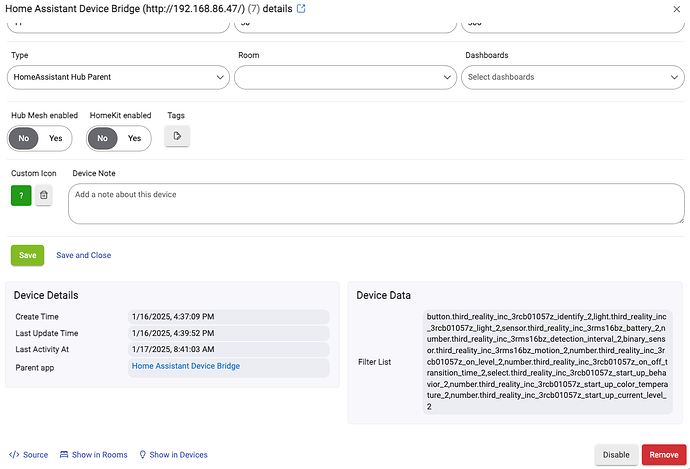
Task: Click the Filter List label
Action: pos(374,362)
